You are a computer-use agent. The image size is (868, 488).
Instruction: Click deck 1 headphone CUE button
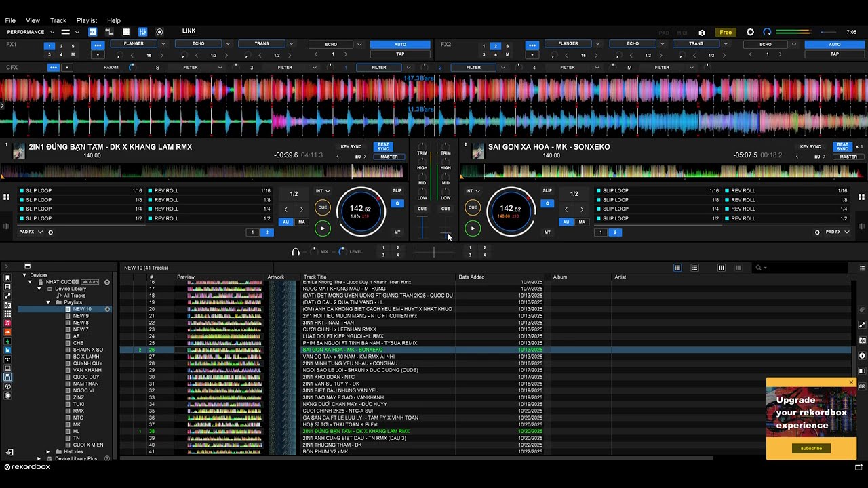pyautogui.click(x=422, y=209)
